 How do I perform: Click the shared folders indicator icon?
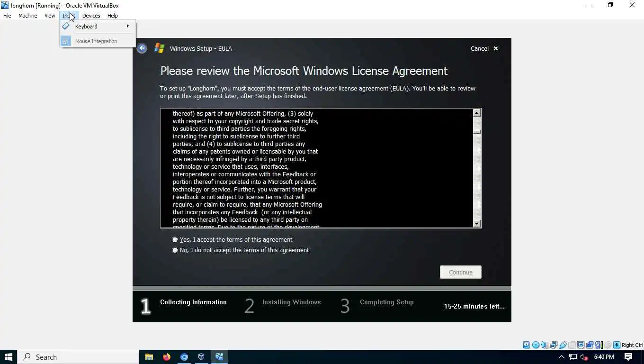click(572, 345)
